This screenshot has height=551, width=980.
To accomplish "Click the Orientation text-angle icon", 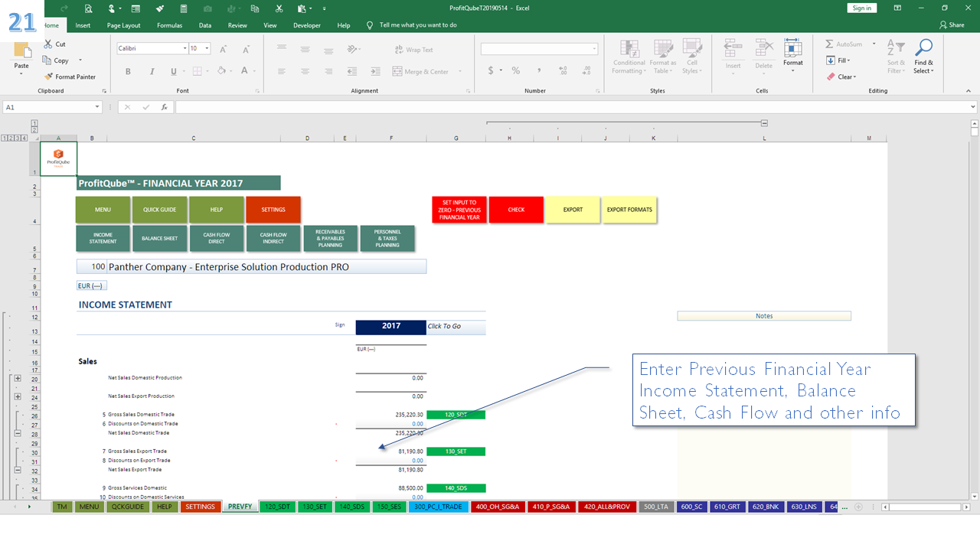I will [x=352, y=49].
